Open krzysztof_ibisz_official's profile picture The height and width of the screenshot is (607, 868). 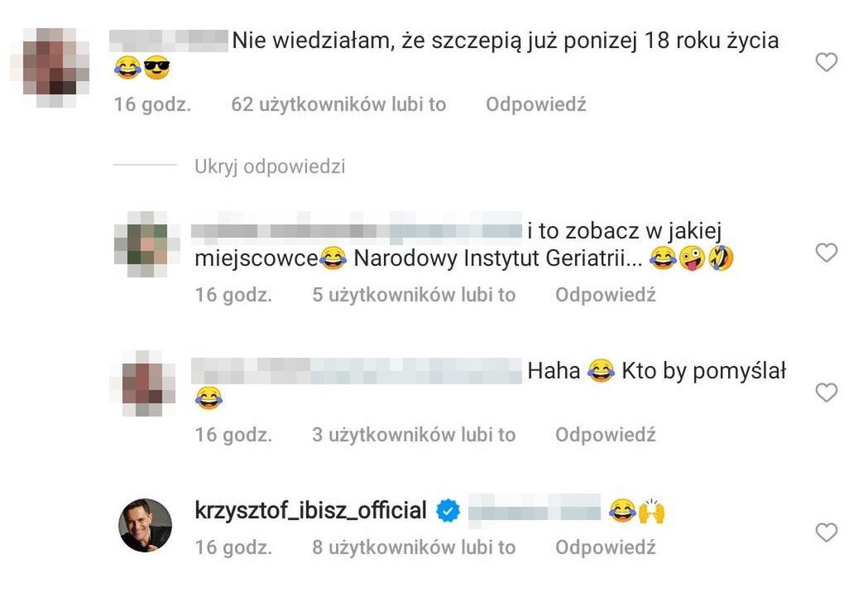point(146,525)
